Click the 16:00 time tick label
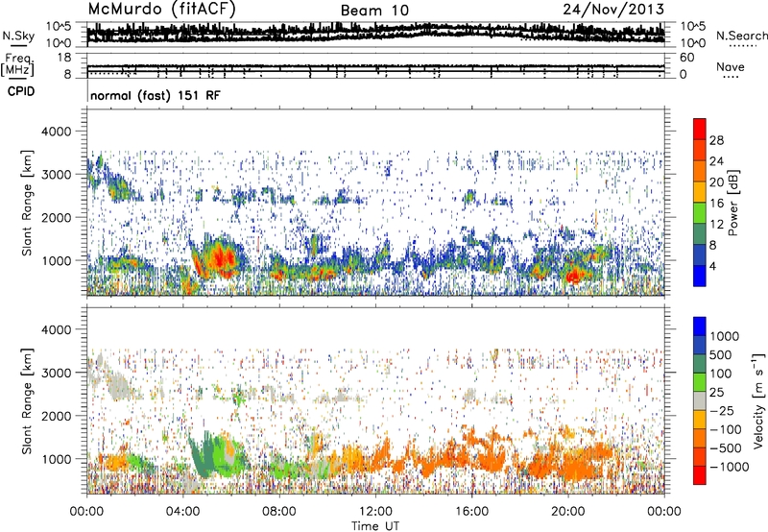The image size is (768, 532). tap(471, 512)
